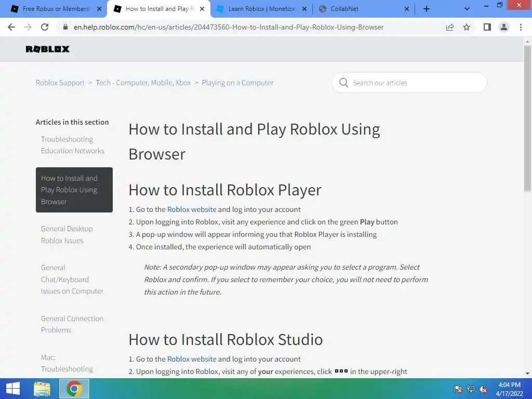Focus the Search our articles field
Image resolution: width=532 pixels, height=399 pixels.
click(x=409, y=83)
